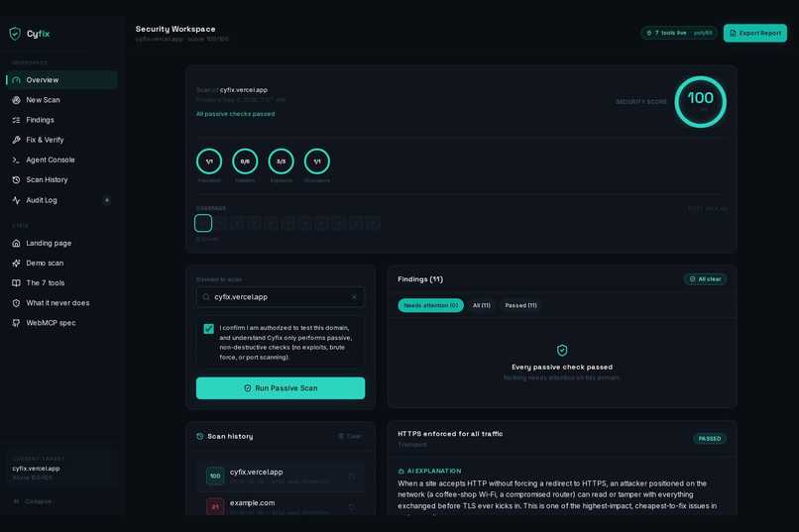This screenshot has width=799, height=532.
Task: Click the 3/3 category ring
Action: [x=282, y=161]
